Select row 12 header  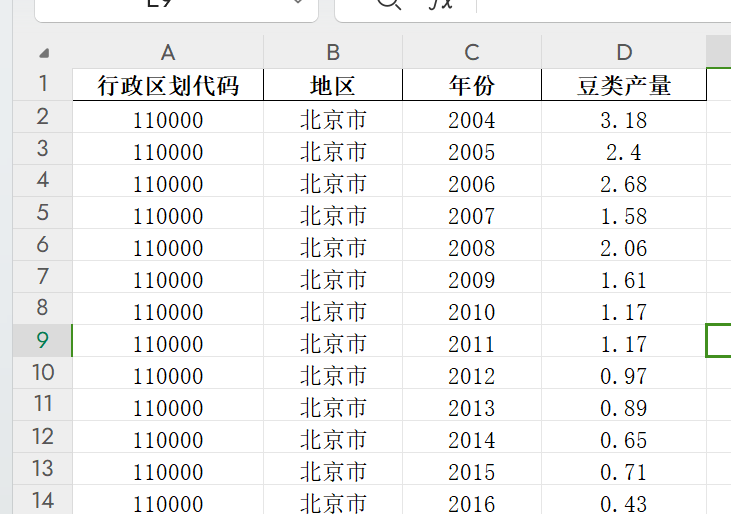(x=42, y=437)
